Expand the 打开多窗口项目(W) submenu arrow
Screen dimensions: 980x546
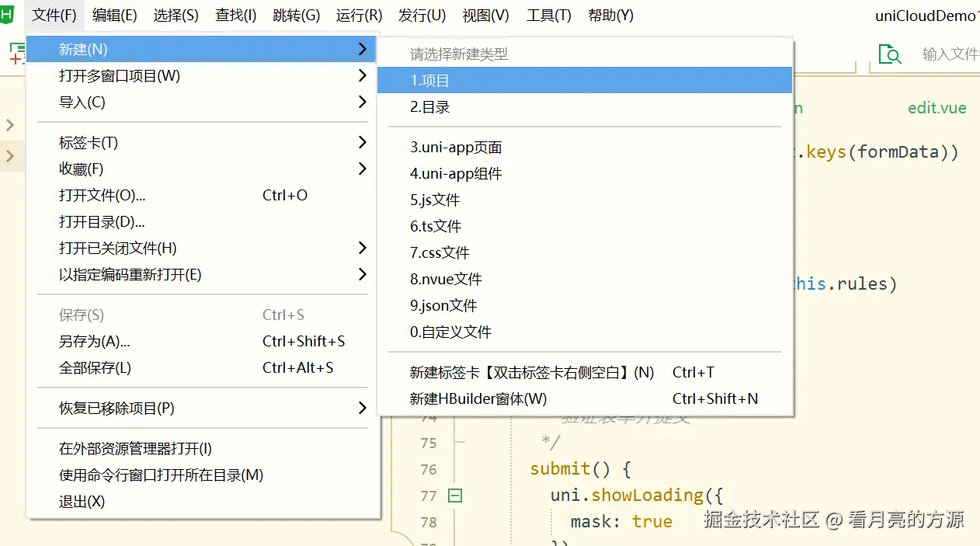362,75
